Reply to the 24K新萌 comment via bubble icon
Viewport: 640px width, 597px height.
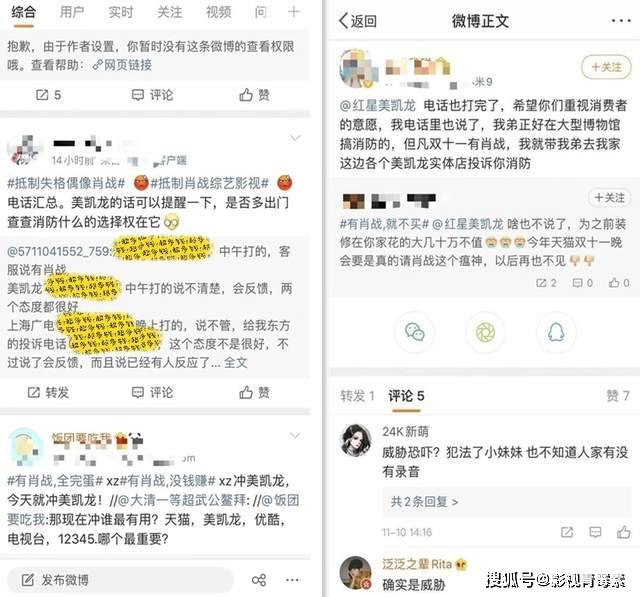[x=596, y=532]
